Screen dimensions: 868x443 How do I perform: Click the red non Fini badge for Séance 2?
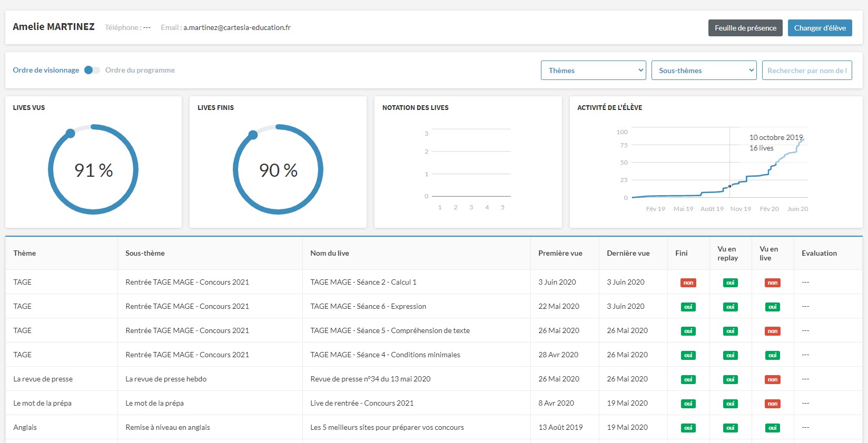point(688,283)
